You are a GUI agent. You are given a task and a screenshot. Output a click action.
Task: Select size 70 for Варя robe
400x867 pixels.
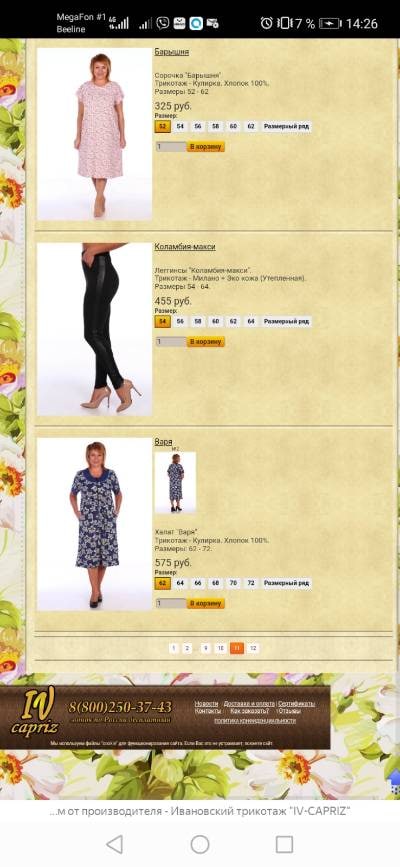(233, 583)
